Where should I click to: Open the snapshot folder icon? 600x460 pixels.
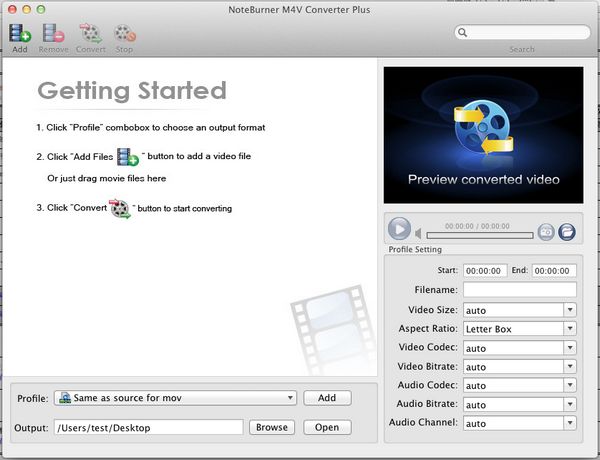click(567, 232)
